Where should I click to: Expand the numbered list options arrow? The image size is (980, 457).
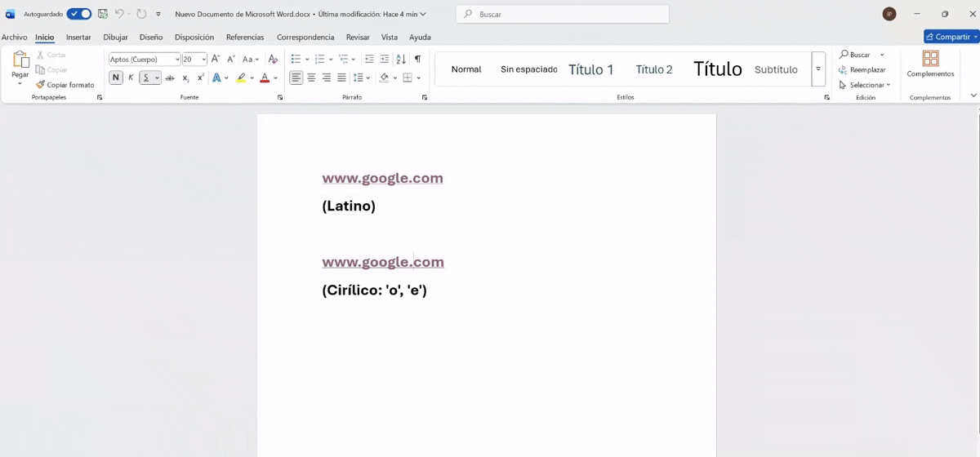[x=331, y=60]
